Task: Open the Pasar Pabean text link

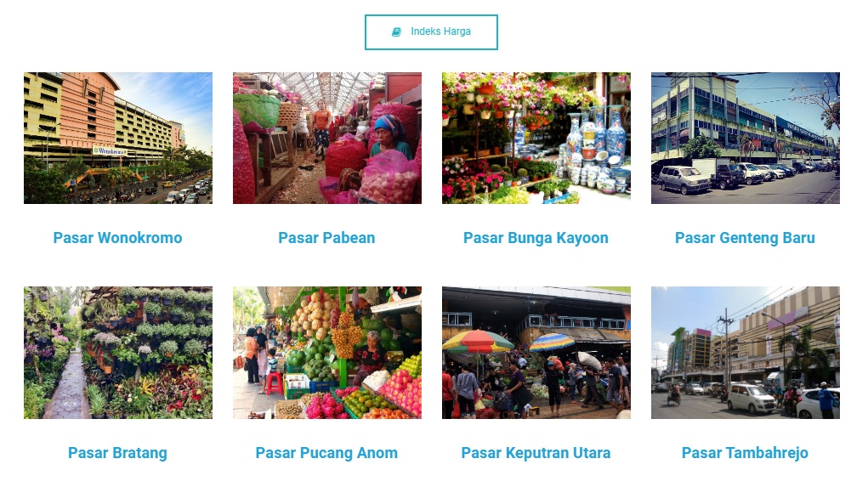Action: click(326, 238)
